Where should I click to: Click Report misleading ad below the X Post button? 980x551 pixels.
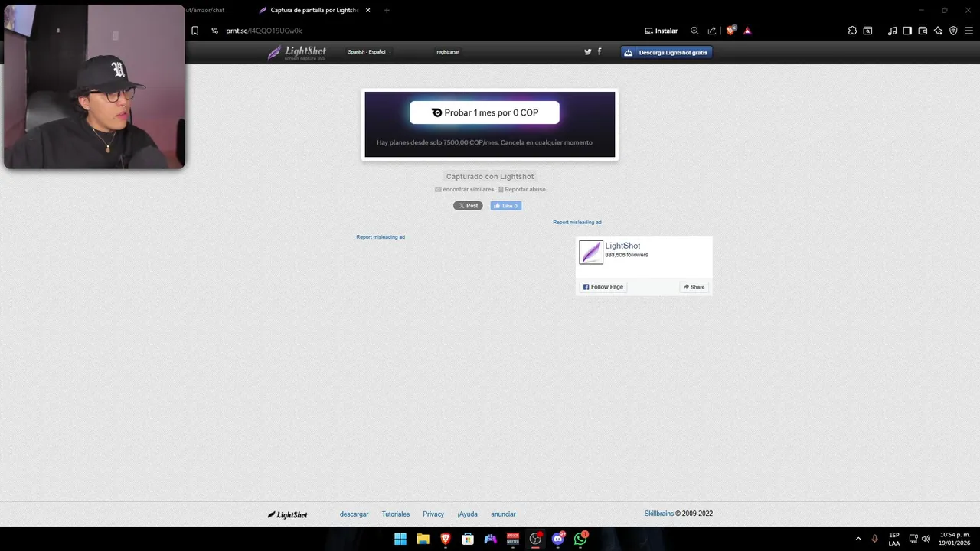point(381,237)
